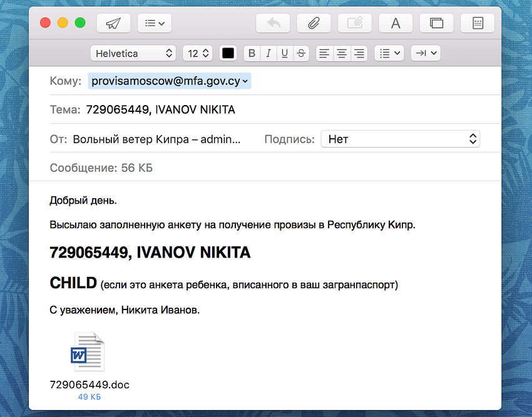Toggle underline formatting
The image size is (532, 417).
[x=285, y=53]
